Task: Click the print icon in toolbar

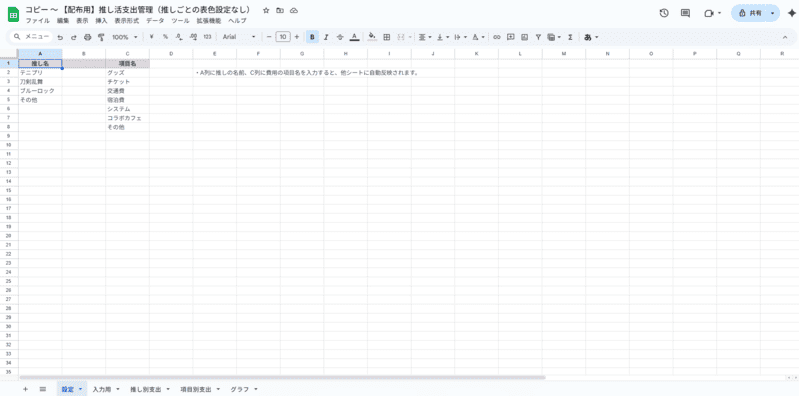Action: coord(87,37)
